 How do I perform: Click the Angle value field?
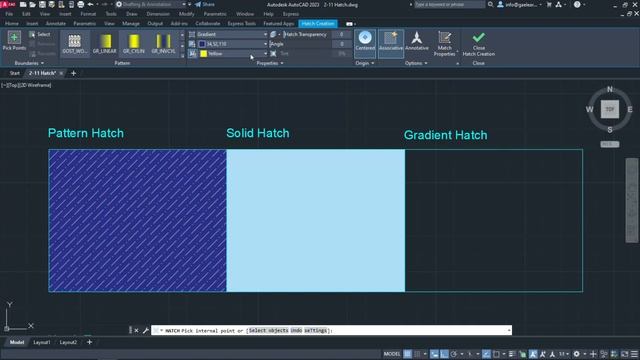tap(342, 44)
